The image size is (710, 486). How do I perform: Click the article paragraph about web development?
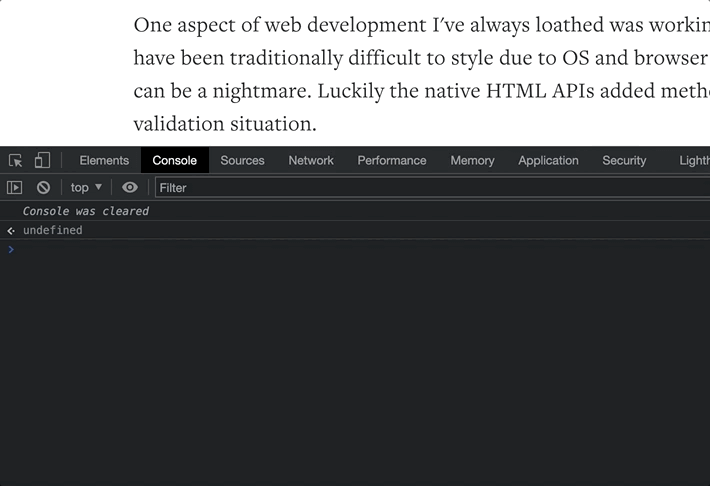tap(420, 74)
